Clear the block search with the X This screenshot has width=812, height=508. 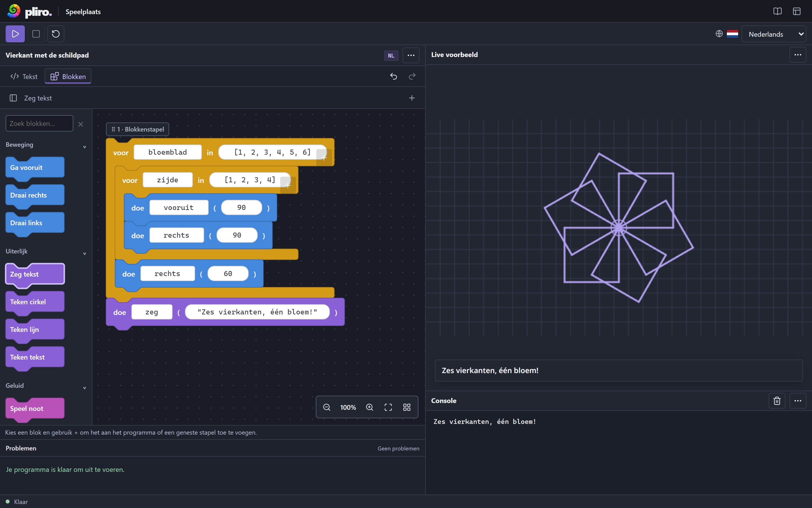point(81,124)
